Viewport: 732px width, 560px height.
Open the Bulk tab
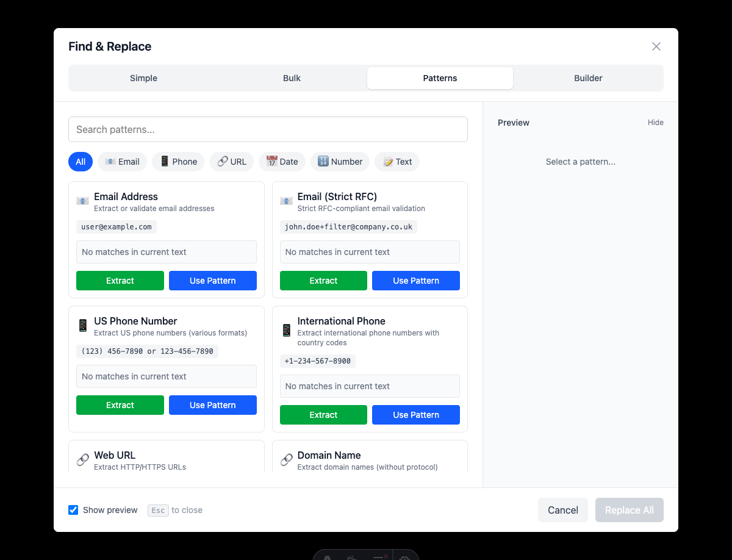coord(292,78)
